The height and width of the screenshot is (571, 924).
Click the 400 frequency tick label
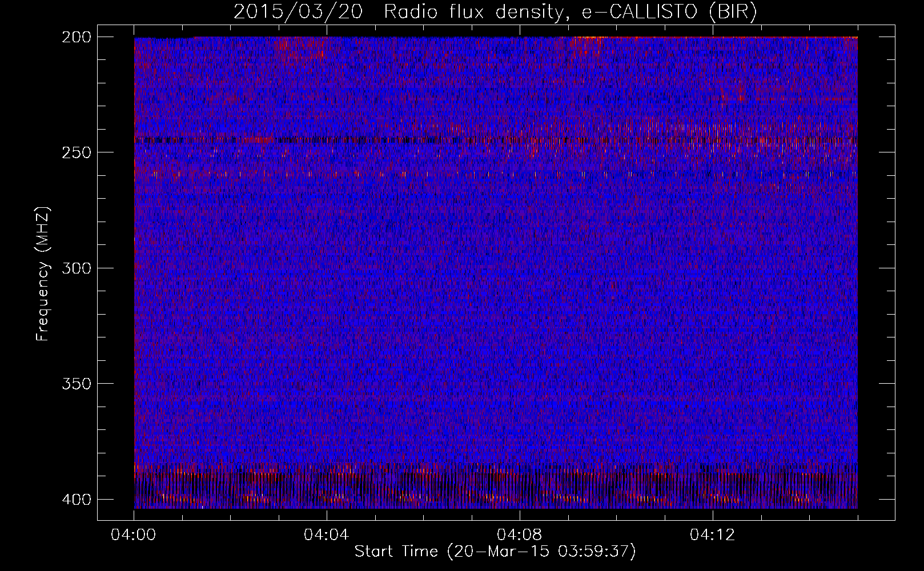coord(76,499)
